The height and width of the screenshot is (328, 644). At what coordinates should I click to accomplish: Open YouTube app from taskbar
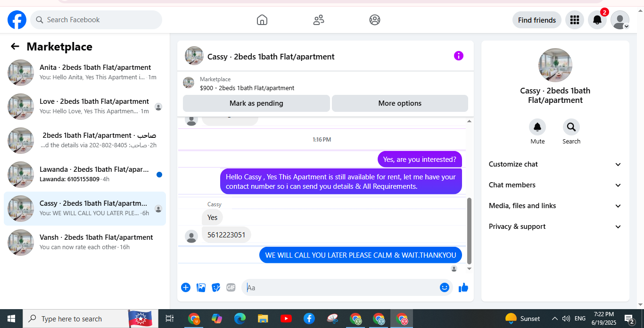point(286,319)
